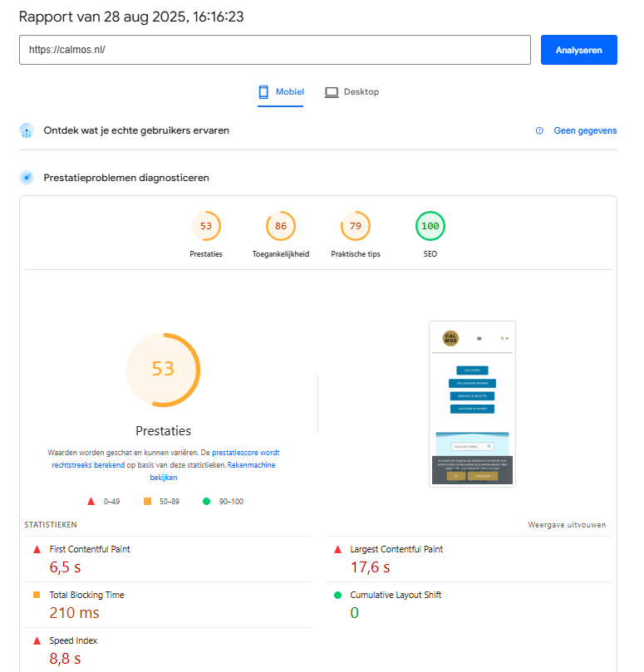Jump to Toegankelijkheid score gauge 86
Screen dimensions: 644x672
281,226
